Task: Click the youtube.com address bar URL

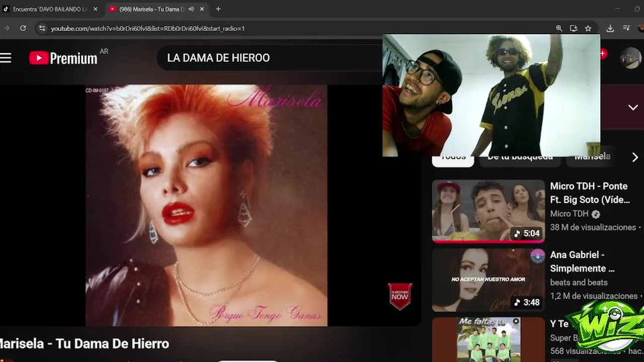Action: 148,29
